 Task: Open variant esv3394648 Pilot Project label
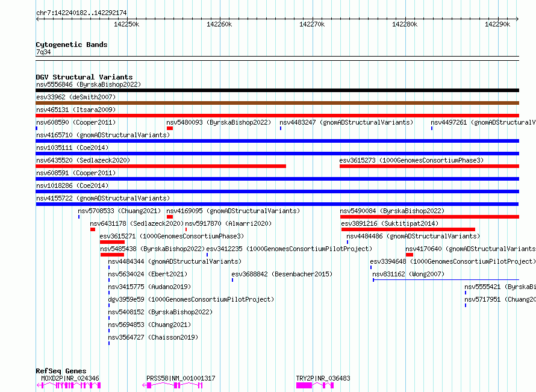click(453, 261)
